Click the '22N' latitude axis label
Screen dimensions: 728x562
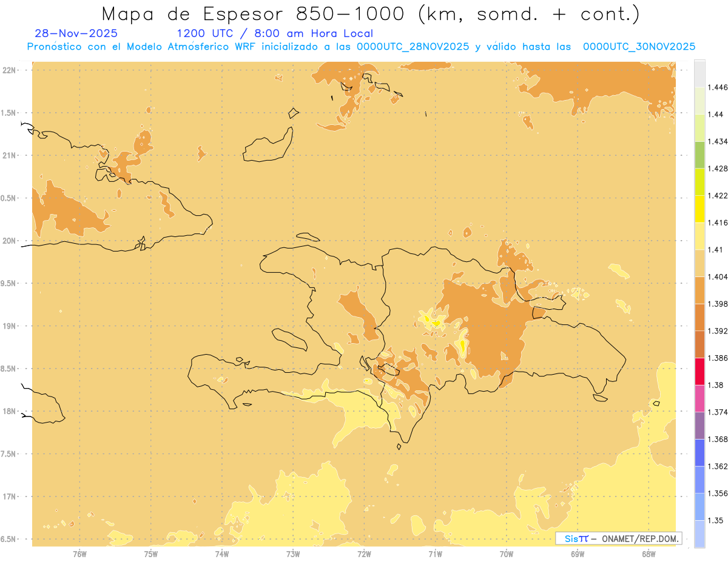click(8, 70)
